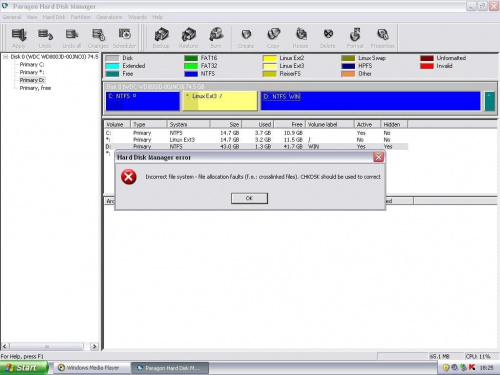Sort by the Volume column header
500x375 pixels.
[117, 124]
